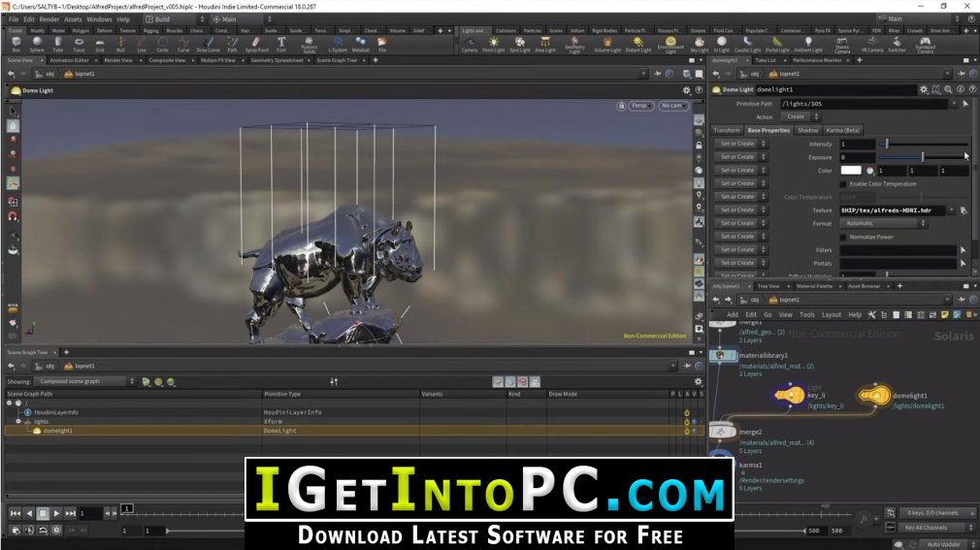
Task: Open the color picker wheel icon
Action: click(869, 171)
